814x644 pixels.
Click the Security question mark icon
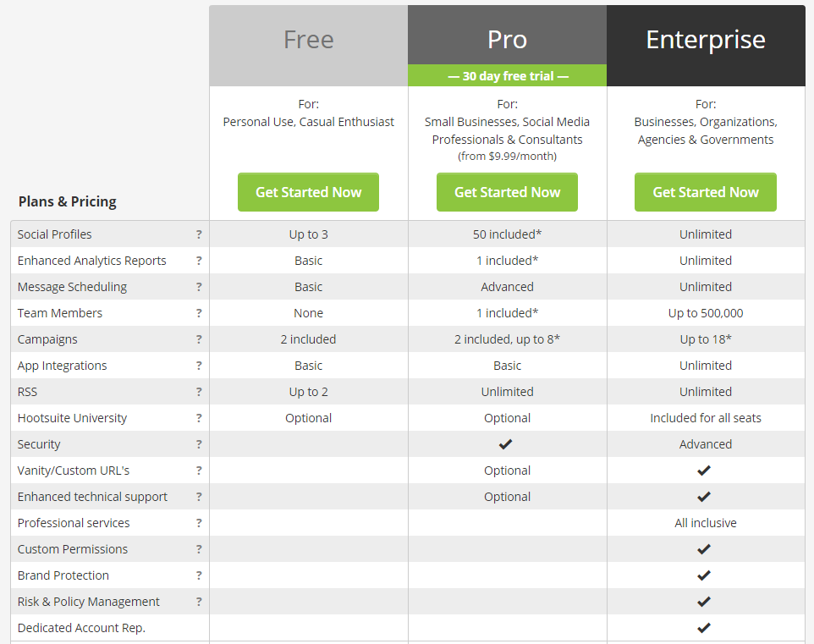point(199,444)
